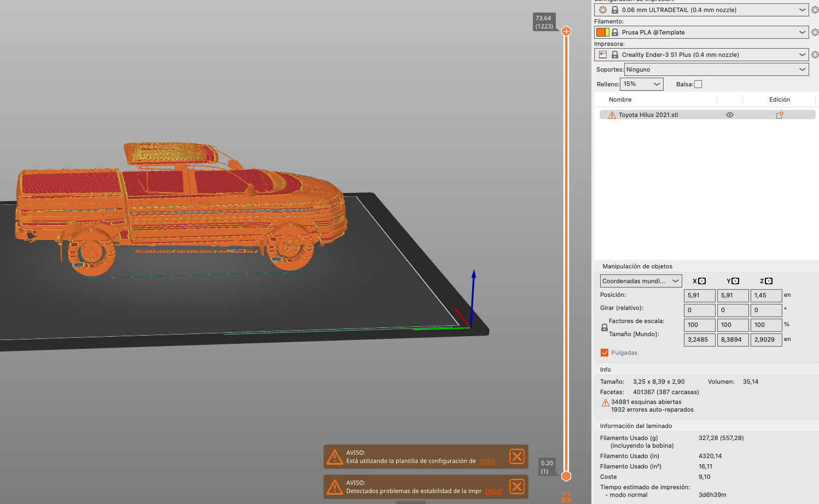Click lock icon in ULTRADETAIL print preset

615,10
